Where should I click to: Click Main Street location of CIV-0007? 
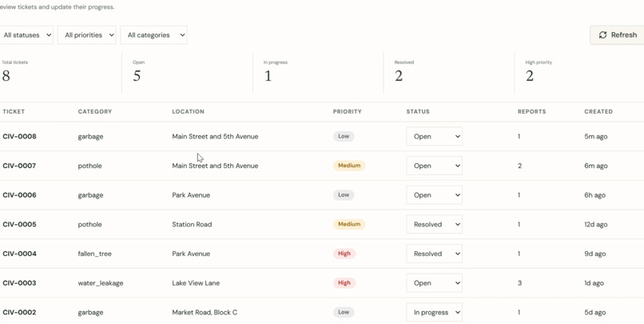coord(215,166)
